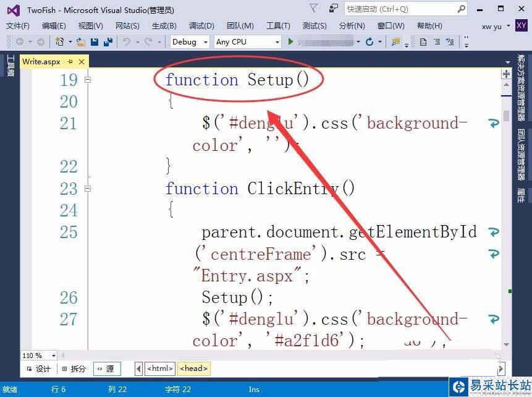Click the Undo arrow icon
532x397 pixels.
pyautogui.click(x=126, y=42)
